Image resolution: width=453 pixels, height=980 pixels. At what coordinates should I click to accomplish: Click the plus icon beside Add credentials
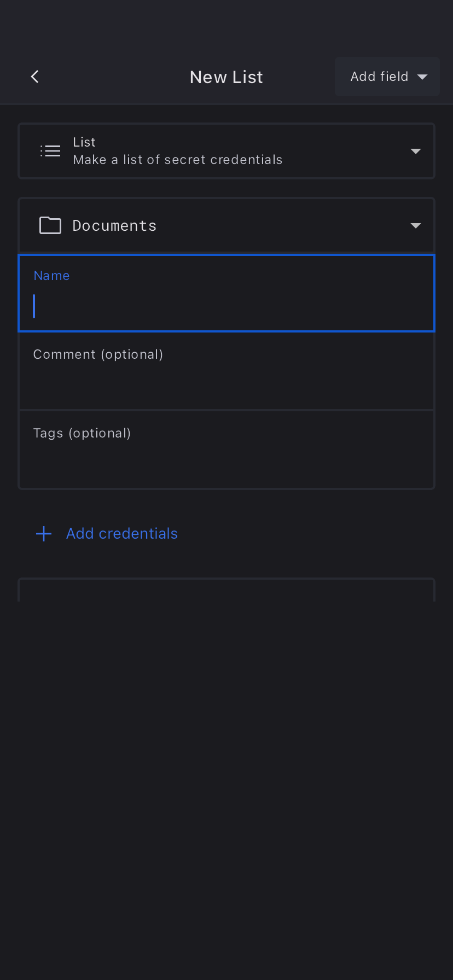[x=44, y=534]
